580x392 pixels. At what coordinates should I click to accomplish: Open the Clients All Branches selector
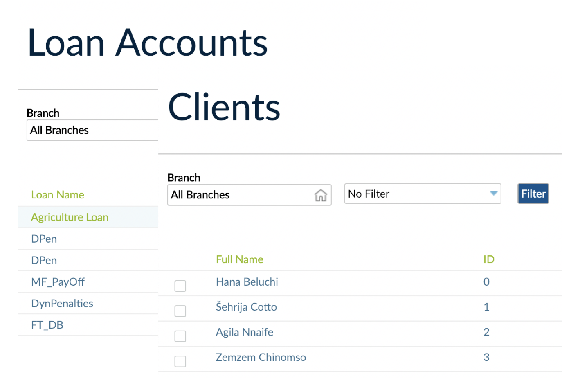pos(241,195)
